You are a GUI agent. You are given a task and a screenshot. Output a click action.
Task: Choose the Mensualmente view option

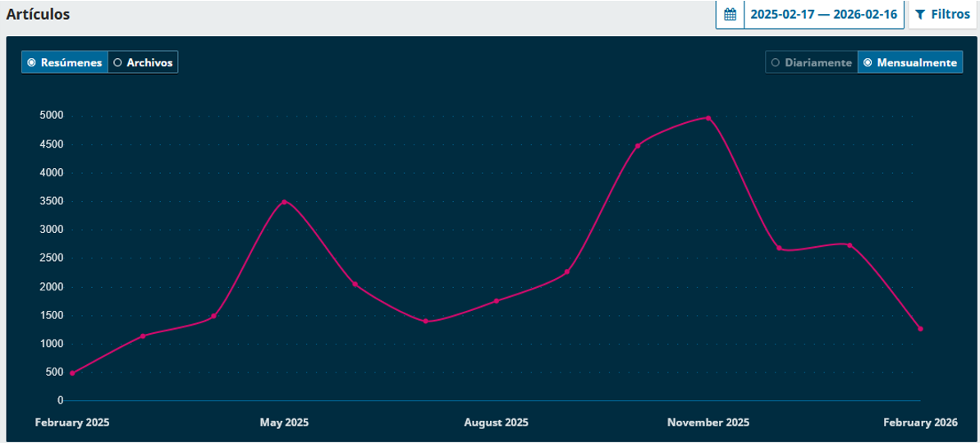pos(909,62)
